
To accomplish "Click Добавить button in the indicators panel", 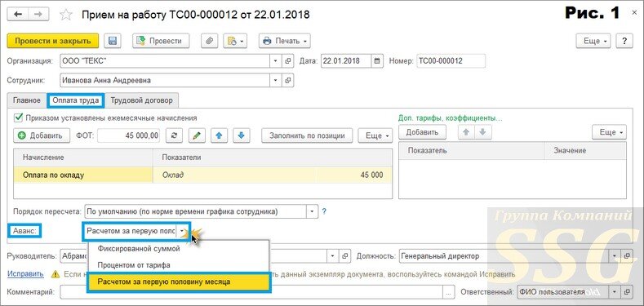I will point(422,132).
